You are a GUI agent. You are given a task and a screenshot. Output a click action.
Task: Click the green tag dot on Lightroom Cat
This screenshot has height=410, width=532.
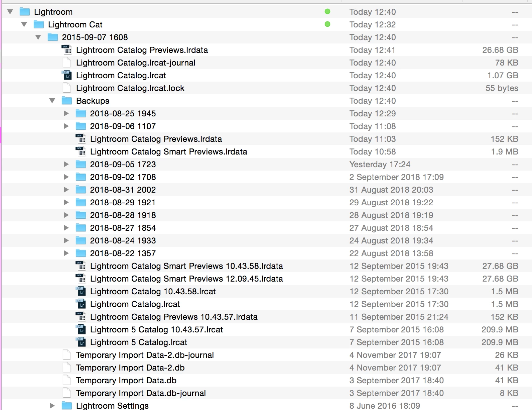pyautogui.click(x=327, y=24)
